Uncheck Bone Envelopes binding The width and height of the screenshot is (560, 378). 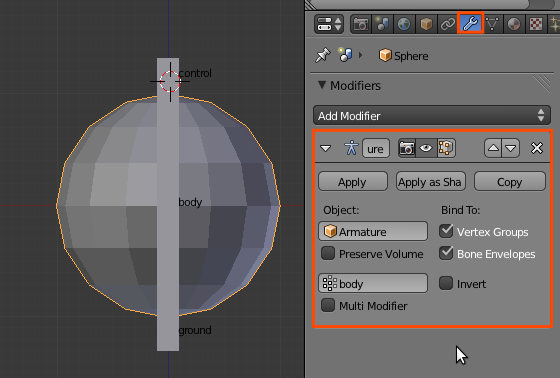click(446, 253)
